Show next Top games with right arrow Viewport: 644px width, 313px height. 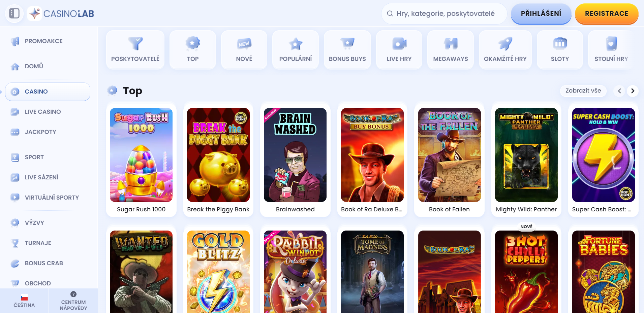[x=633, y=91]
